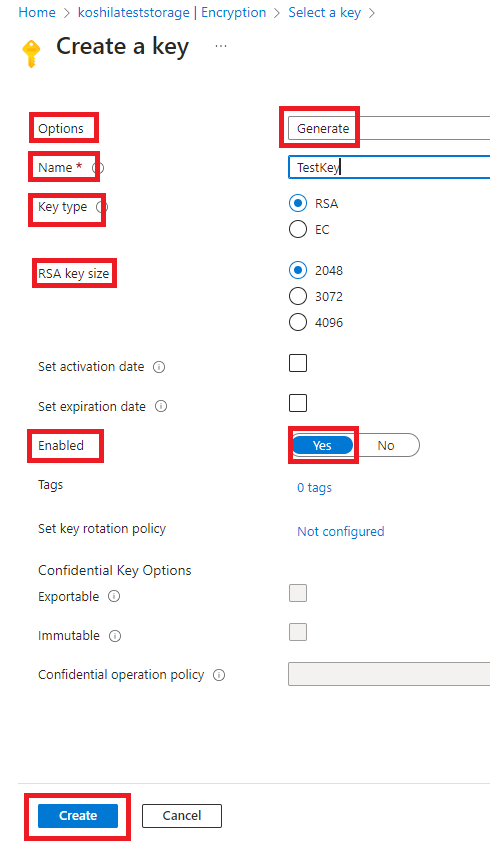Click the info icon beside Key type
Viewport: 490px width, 850px height.
[101, 207]
